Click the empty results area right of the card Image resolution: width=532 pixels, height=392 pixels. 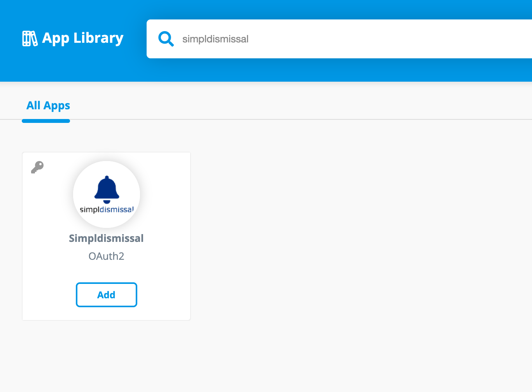[x=350, y=233]
